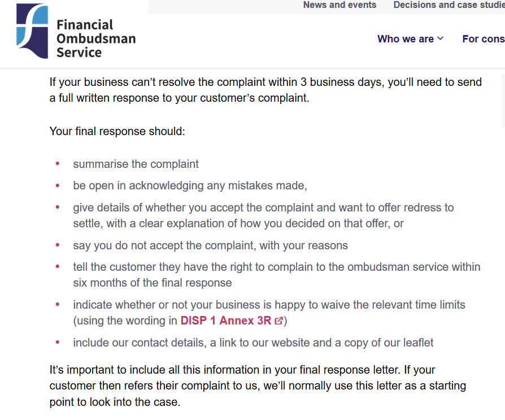Click the Financial Ombudsman Service logo emblem

coord(32,31)
